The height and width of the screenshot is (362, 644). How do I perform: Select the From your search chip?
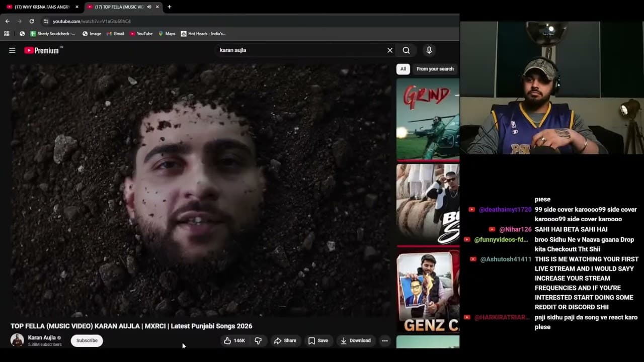pyautogui.click(x=435, y=69)
